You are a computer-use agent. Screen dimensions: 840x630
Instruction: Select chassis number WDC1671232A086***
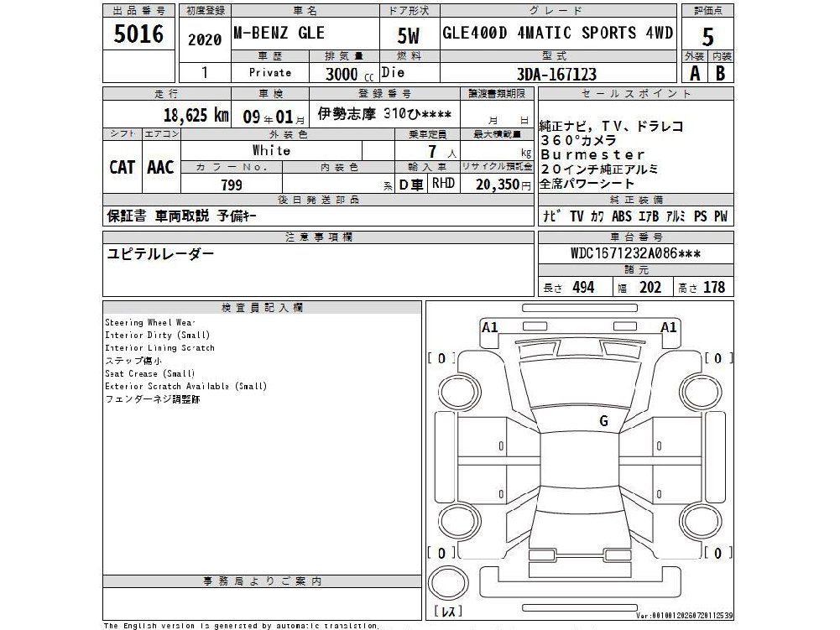click(x=635, y=253)
